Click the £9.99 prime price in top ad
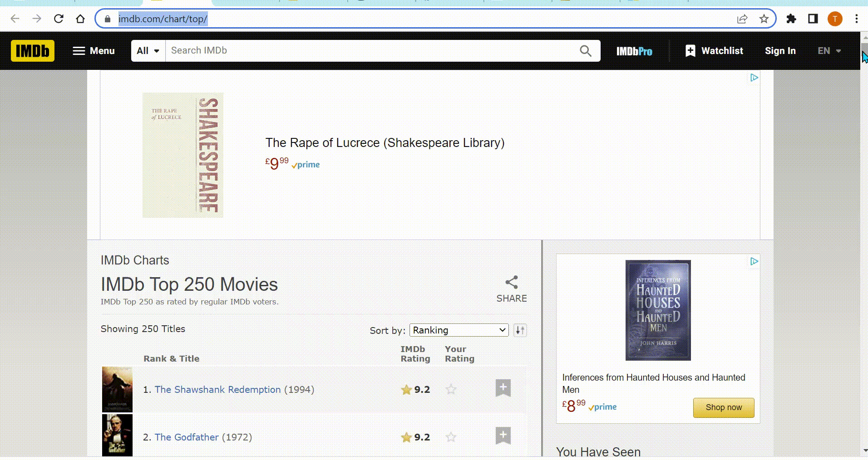 coord(292,163)
